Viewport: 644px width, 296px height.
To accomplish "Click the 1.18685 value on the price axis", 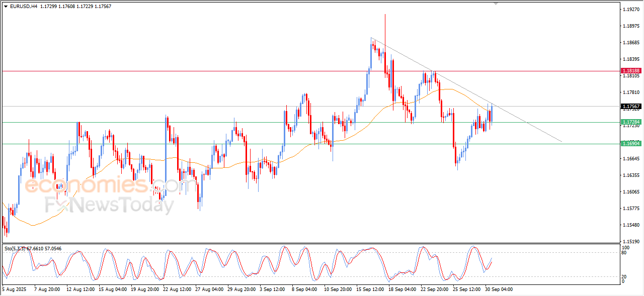I will pos(631,43).
